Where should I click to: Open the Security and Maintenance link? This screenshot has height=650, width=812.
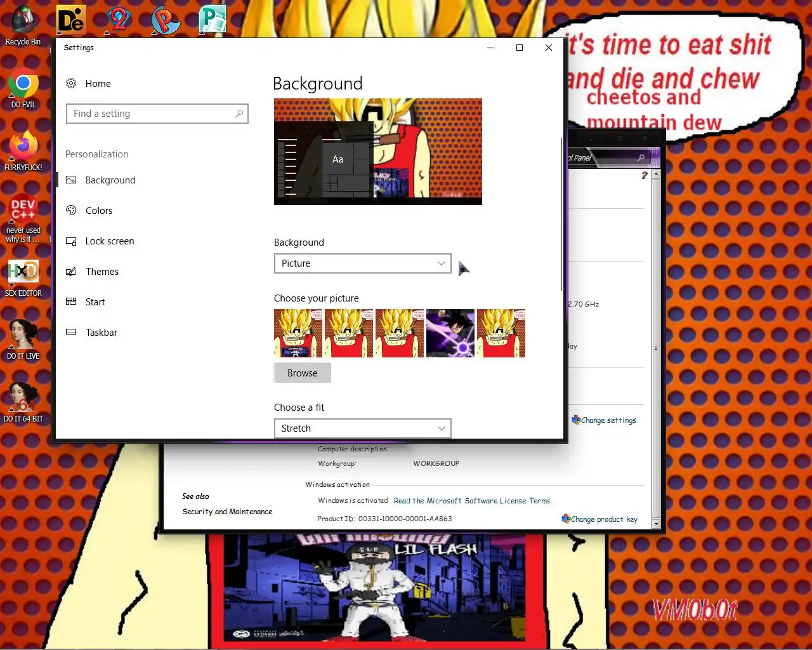(227, 512)
